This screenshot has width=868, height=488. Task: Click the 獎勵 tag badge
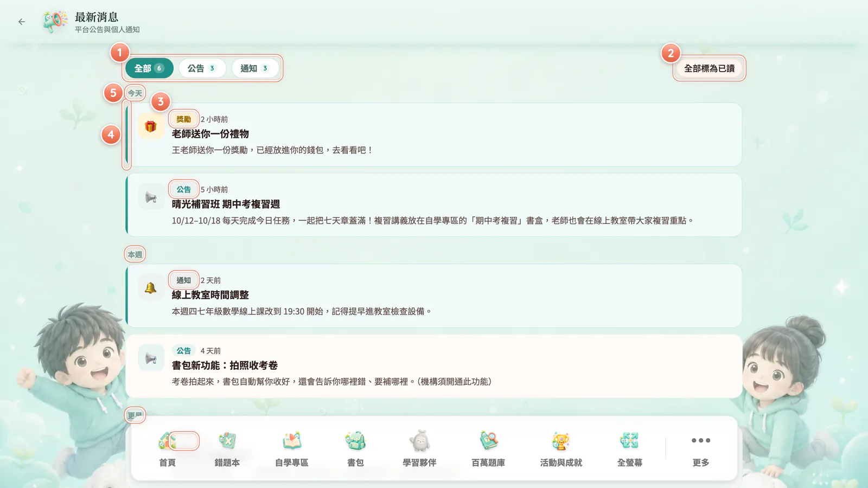183,119
